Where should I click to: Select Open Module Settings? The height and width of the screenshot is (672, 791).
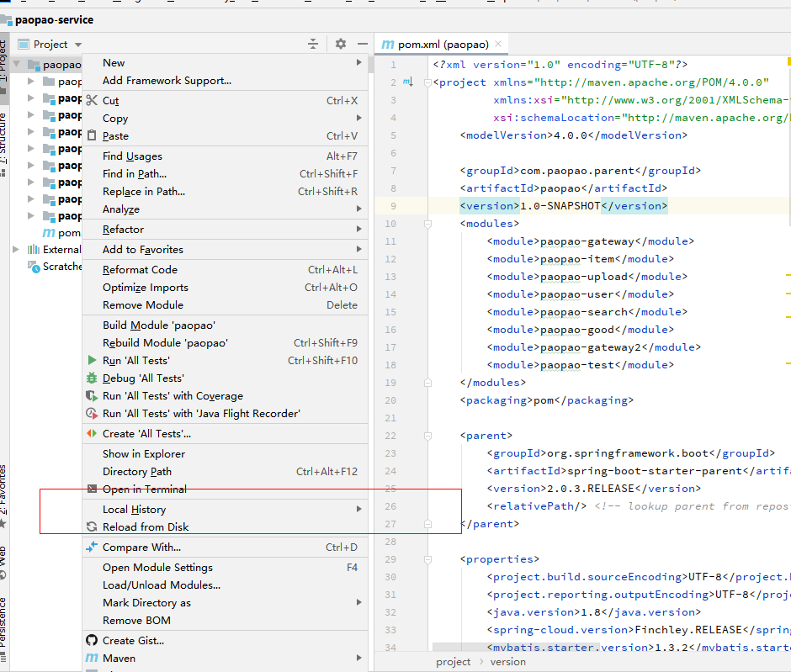[x=225, y=567]
